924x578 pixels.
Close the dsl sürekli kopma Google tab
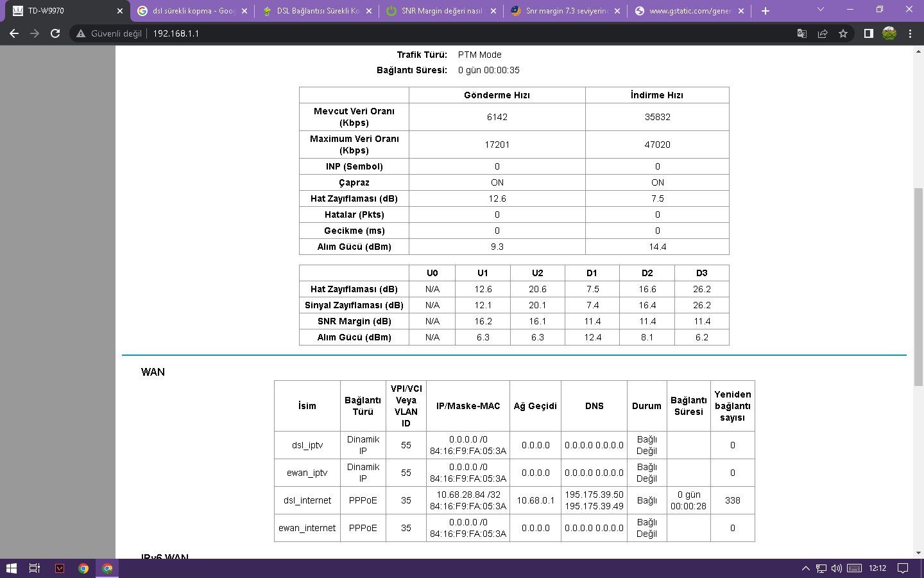click(x=244, y=11)
